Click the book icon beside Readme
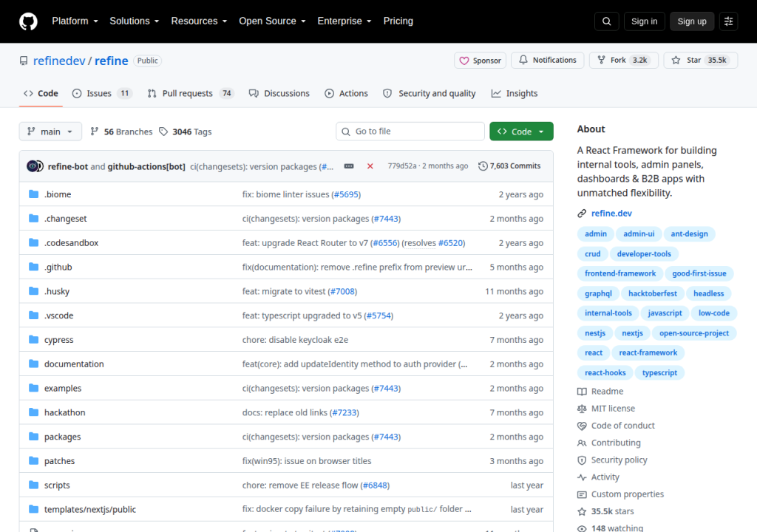Image resolution: width=757 pixels, height=532 pixels. (582, 392)
